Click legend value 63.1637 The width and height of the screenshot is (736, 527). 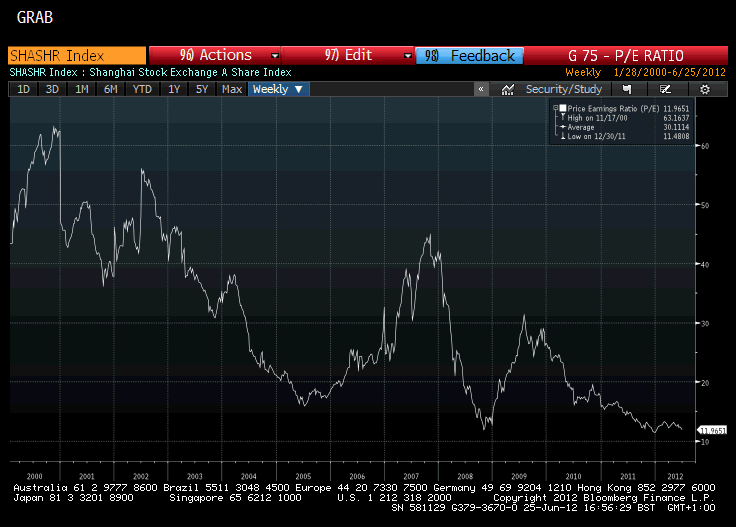pyautogui.click(x=676, y=118)
